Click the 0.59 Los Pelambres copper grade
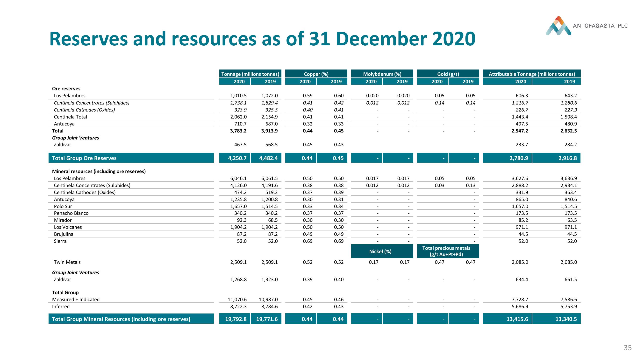 click(308, 95)
